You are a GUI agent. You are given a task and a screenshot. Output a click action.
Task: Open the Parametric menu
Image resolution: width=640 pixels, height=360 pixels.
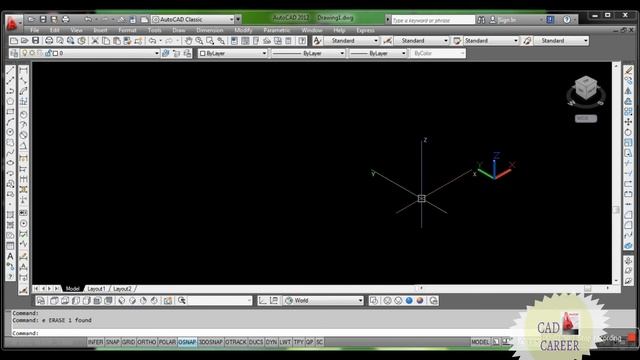click(276, 30)
